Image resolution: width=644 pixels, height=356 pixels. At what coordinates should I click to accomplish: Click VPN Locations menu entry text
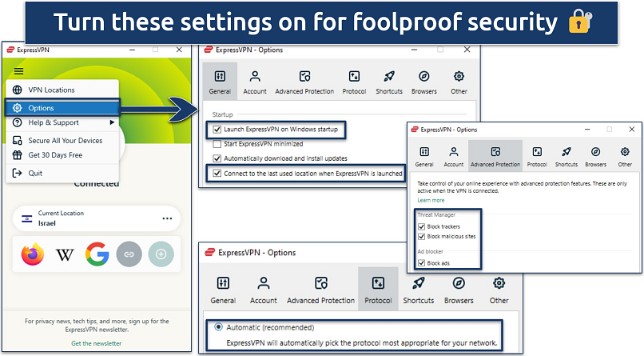51,90
